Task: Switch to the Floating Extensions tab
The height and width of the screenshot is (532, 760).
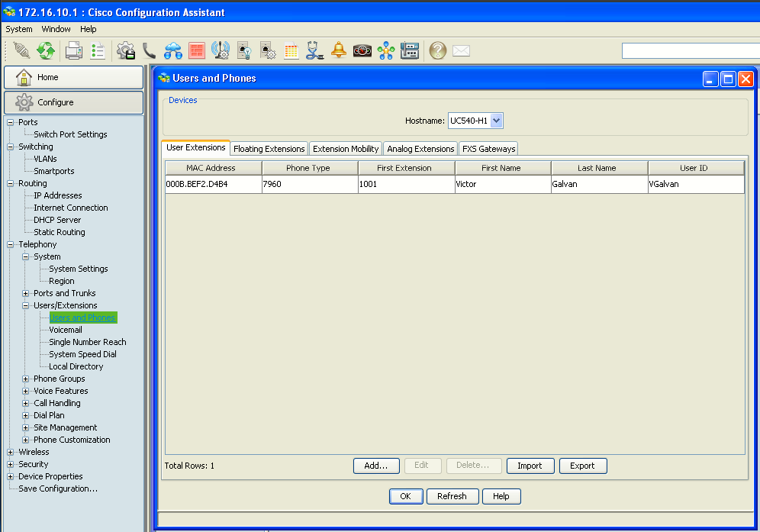Action: tap(269, 148)
